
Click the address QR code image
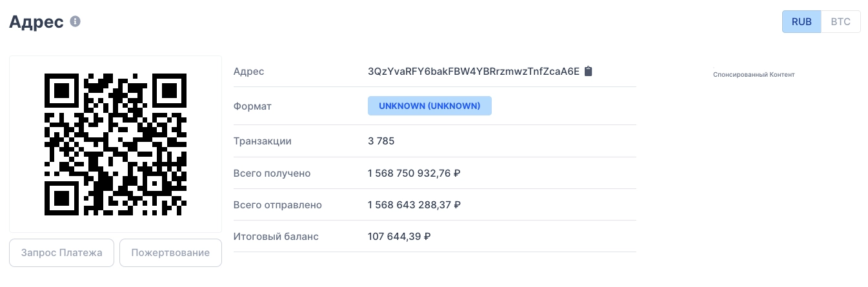pyautogui.click(x=116, y=144)
